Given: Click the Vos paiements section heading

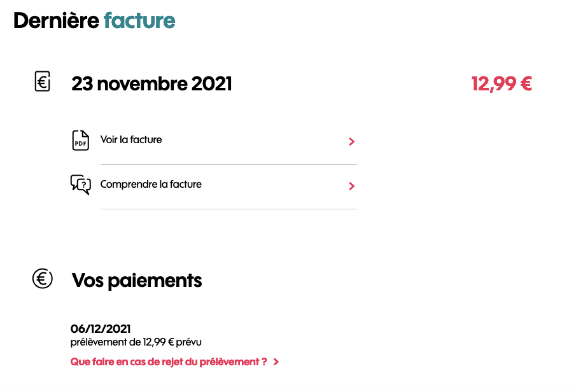Looking at the screenshot, I should [x=137, y=280].
